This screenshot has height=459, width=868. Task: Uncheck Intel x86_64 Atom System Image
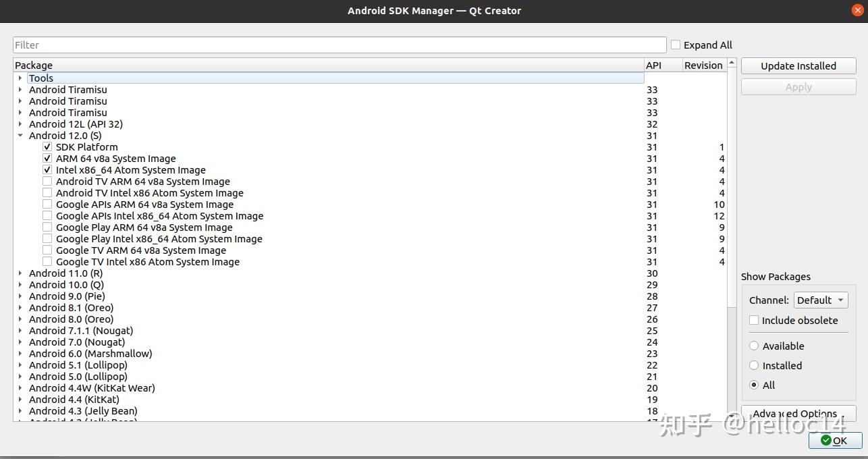[47, 169]
